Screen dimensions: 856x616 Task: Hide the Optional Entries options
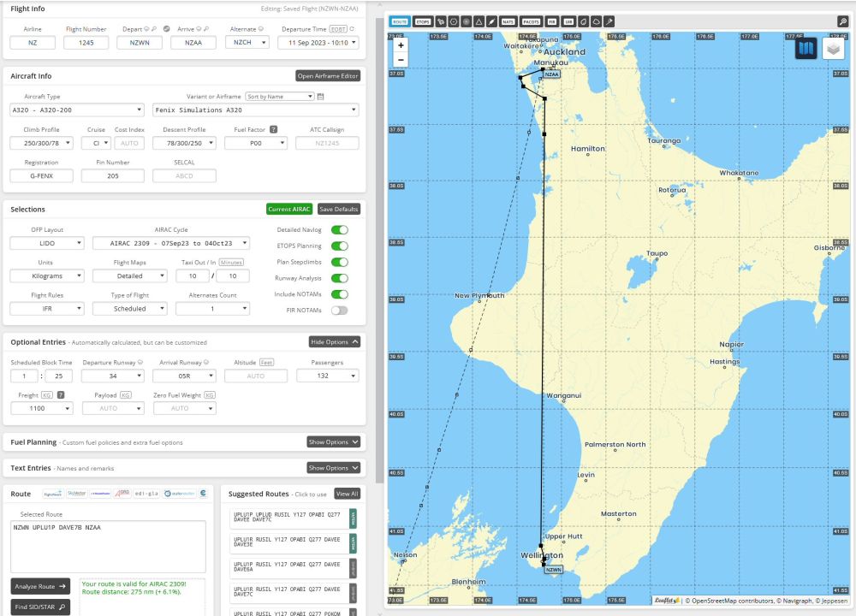(335, 342)
